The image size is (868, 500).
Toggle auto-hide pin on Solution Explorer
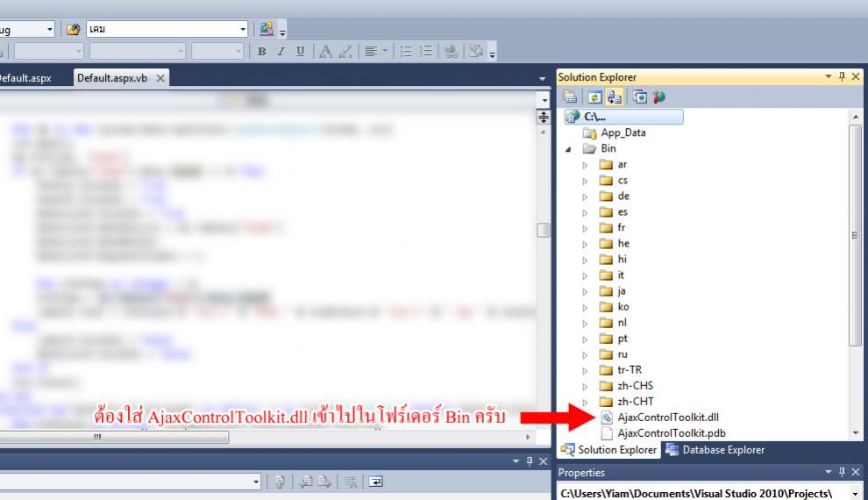(842, 76)
